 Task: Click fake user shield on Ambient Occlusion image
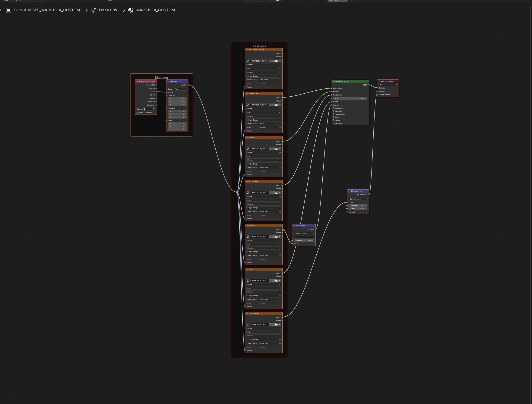coord(270,61)
